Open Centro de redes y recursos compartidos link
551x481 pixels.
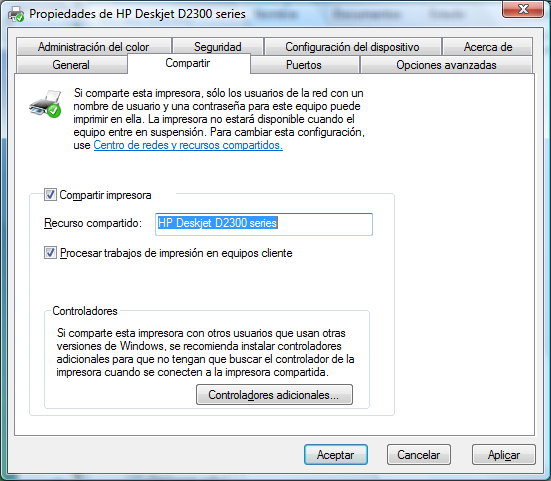(188, 145)
